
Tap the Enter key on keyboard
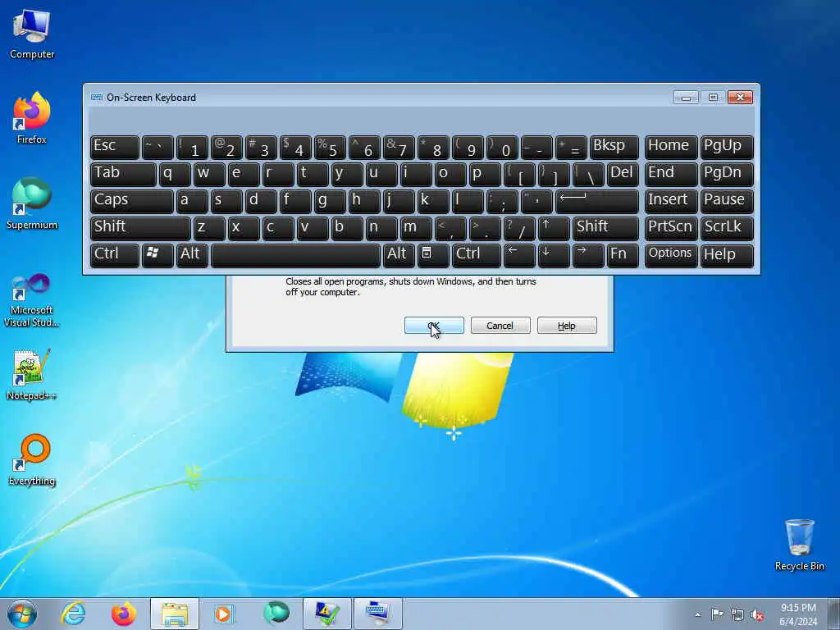tap(597, 202)
